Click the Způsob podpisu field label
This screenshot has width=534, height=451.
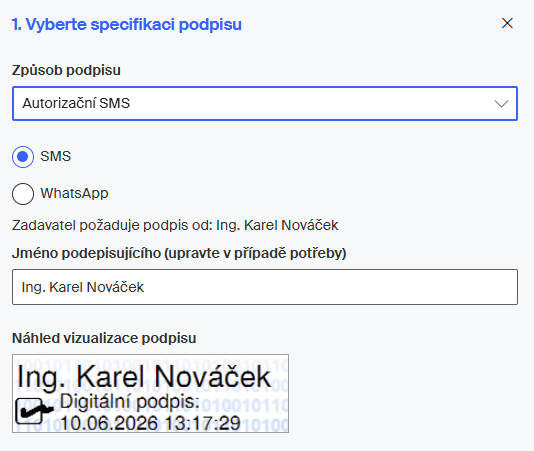[x=66, y=71]
